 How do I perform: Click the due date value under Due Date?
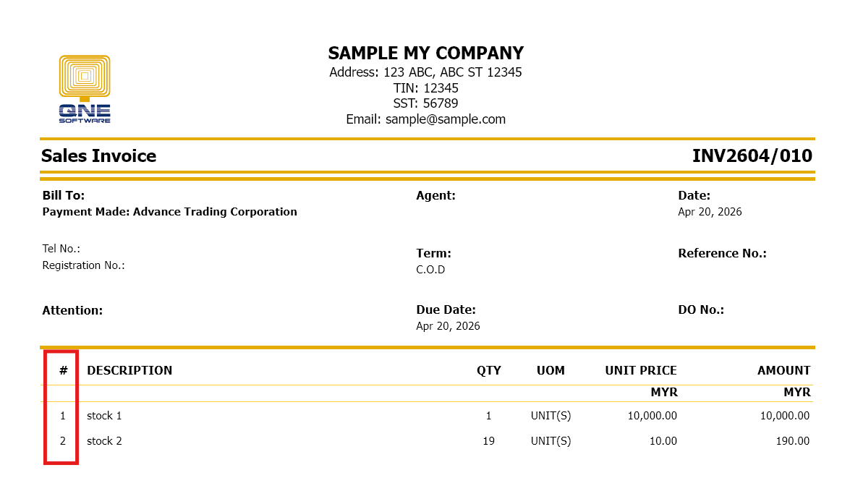point(448,326)
